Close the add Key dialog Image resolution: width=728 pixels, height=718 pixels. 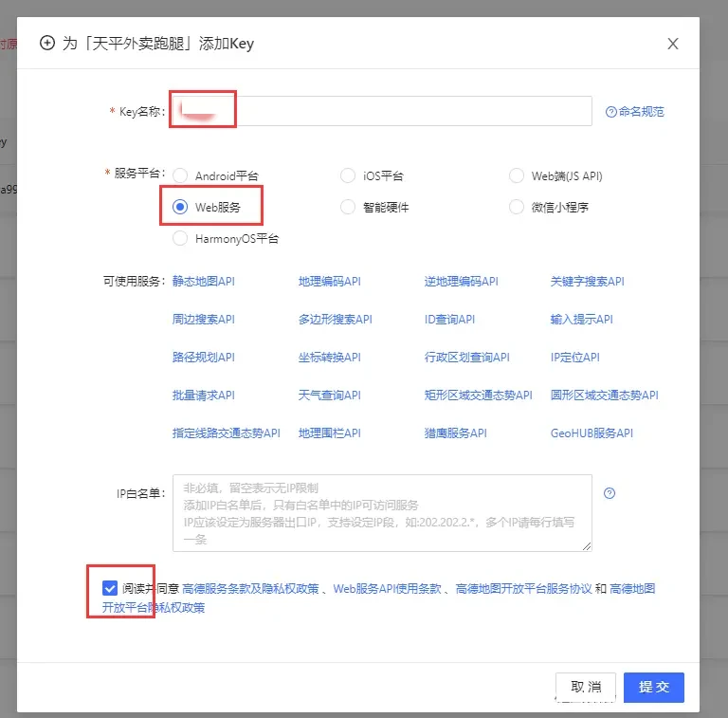pyautogui.click(x=673, y=44)
